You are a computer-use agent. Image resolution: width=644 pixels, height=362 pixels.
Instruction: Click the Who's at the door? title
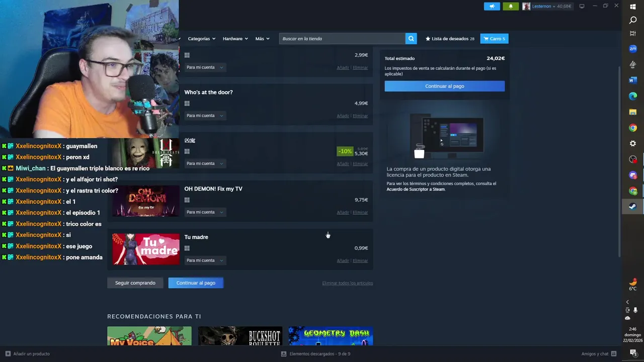pos(208,93)
